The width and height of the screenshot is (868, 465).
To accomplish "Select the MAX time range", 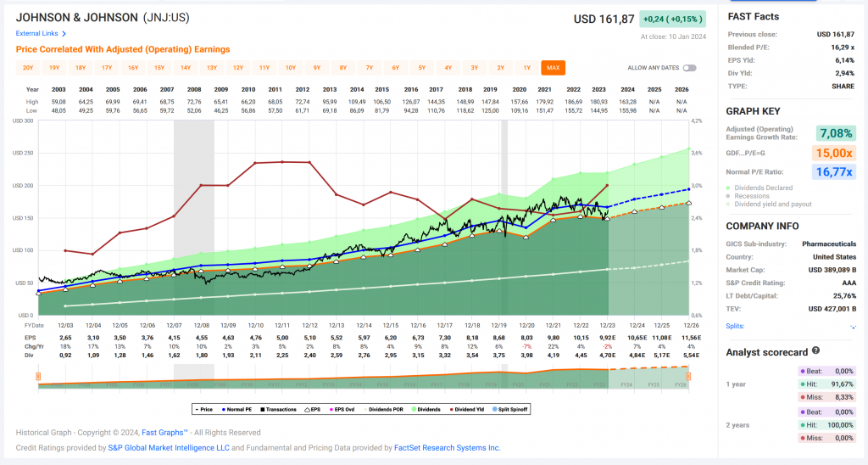I will [x=553, y=68].
